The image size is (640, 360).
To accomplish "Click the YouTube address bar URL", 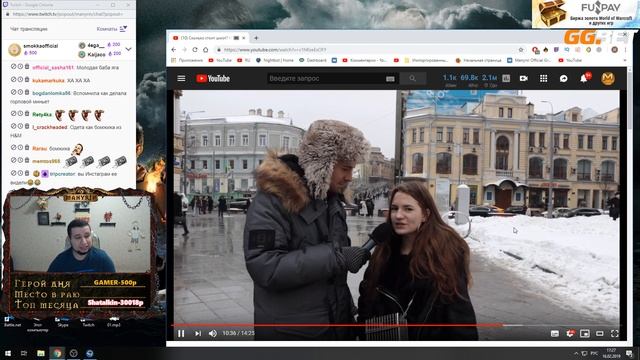I will pos(275,50).
